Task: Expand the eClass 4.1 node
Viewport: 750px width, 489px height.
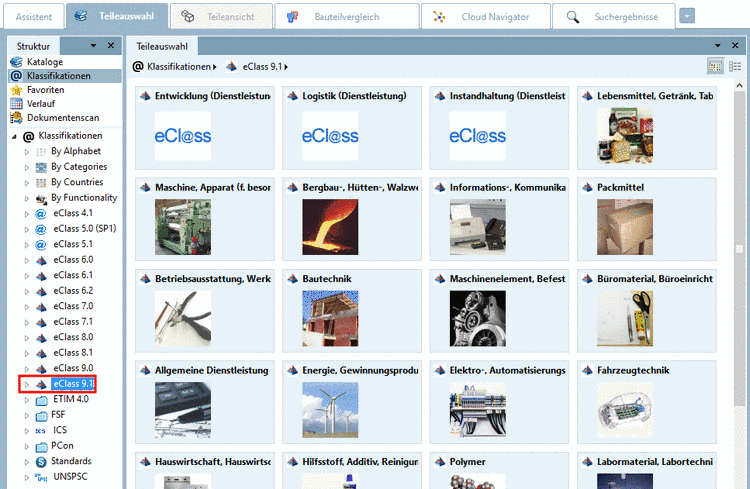Action: click(27, 214)
